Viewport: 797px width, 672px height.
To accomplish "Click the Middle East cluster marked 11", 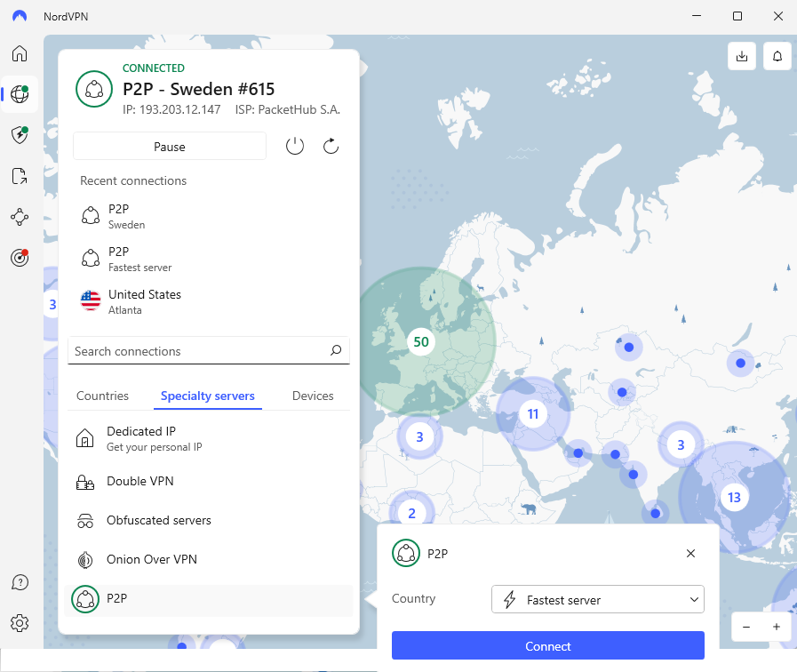I will [533, 413].
